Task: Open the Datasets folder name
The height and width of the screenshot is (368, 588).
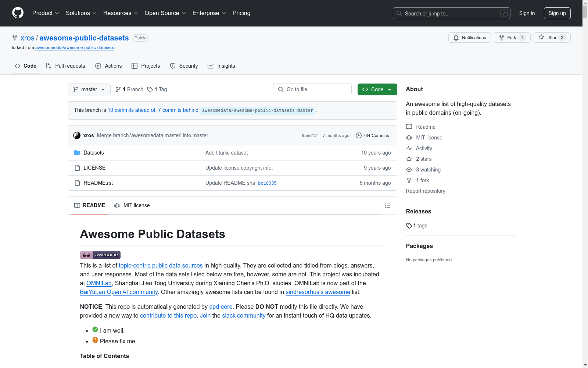Action: click(x=94, y=153)
